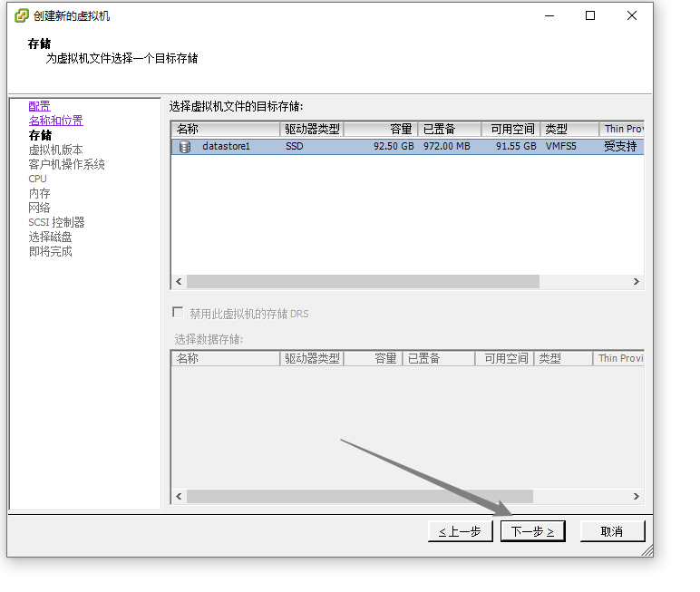The height and width of the screenshot is (592, 700).
Task: Click the datastore1 disk icon
Action: click(185, 147)
